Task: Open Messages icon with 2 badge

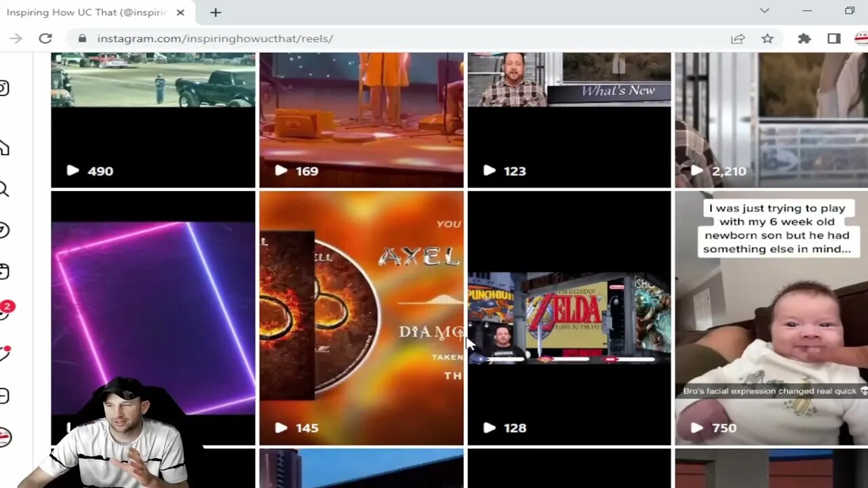Action: [x=5, y=310]
